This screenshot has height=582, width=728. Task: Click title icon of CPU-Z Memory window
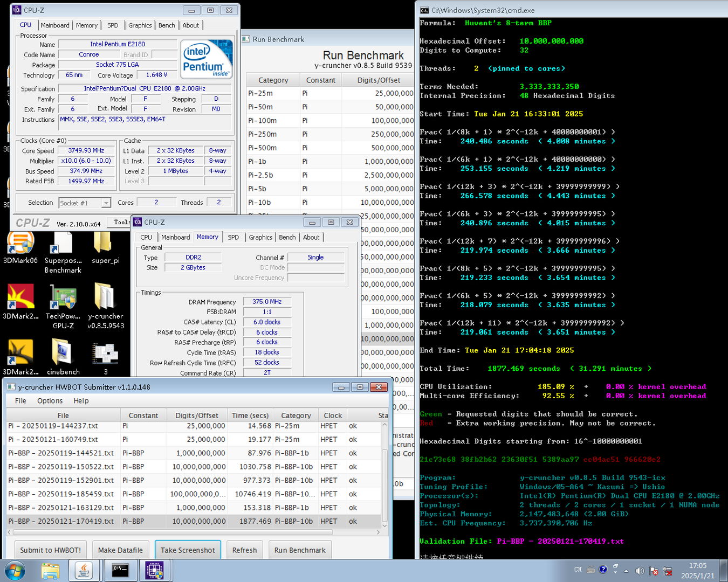(138, 222)
